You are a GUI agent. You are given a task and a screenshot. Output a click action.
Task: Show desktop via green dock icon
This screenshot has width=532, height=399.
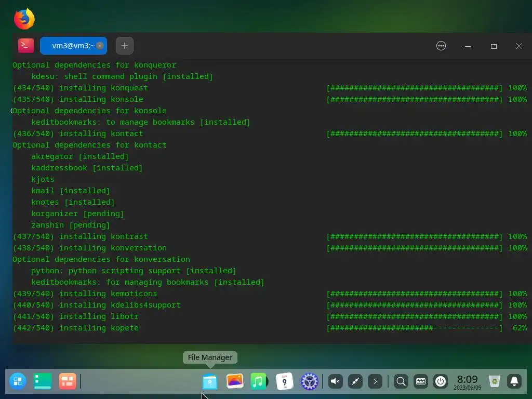click(x=43, y=381)
